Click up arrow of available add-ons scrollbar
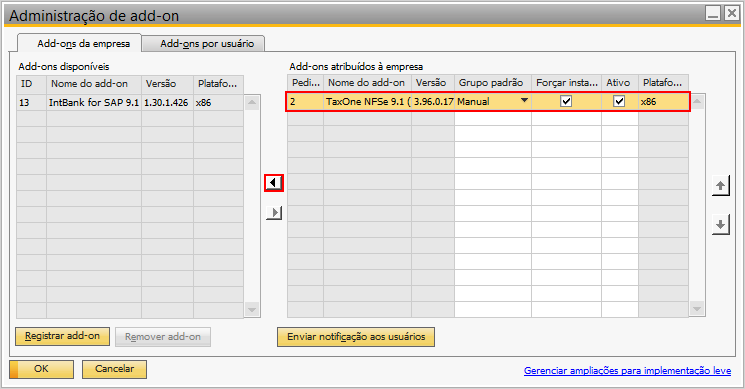 [252, 102]
